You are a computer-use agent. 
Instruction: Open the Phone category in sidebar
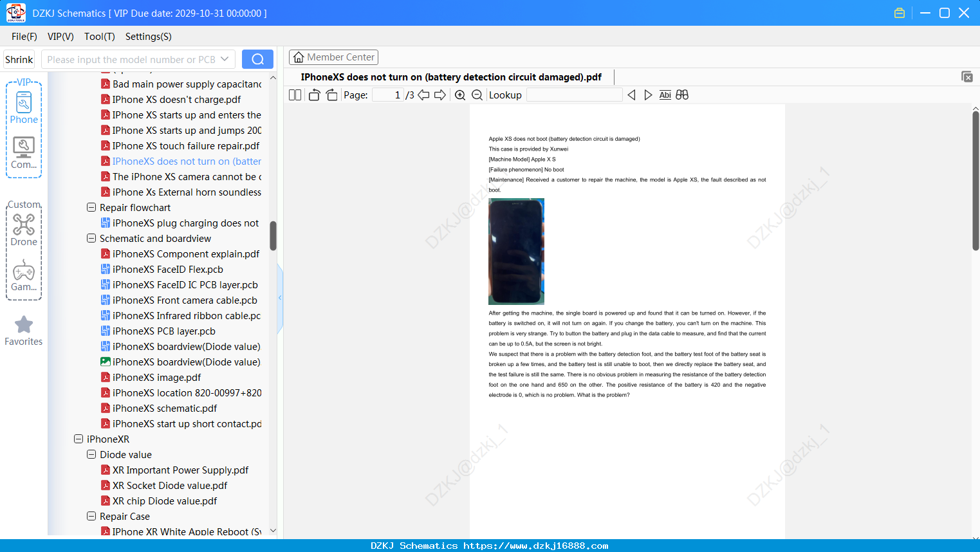[x=24, y=107]
